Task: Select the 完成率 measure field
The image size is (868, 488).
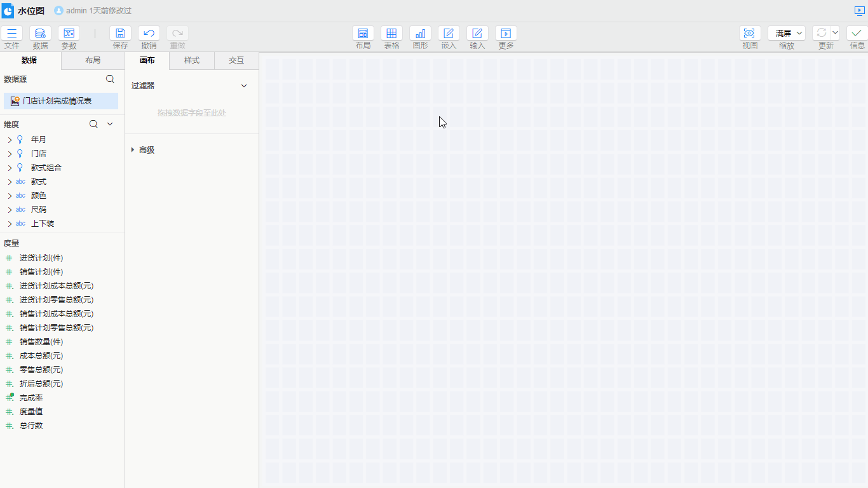Action: [x=31, y=398]
